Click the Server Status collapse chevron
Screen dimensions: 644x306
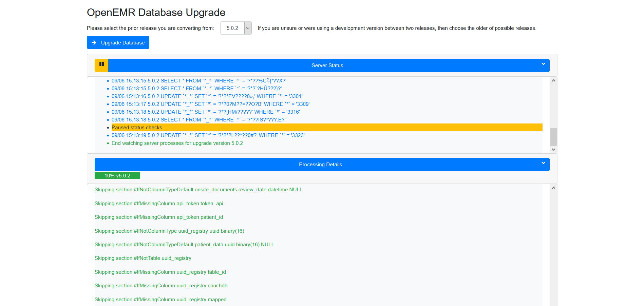tap(543, 65)
